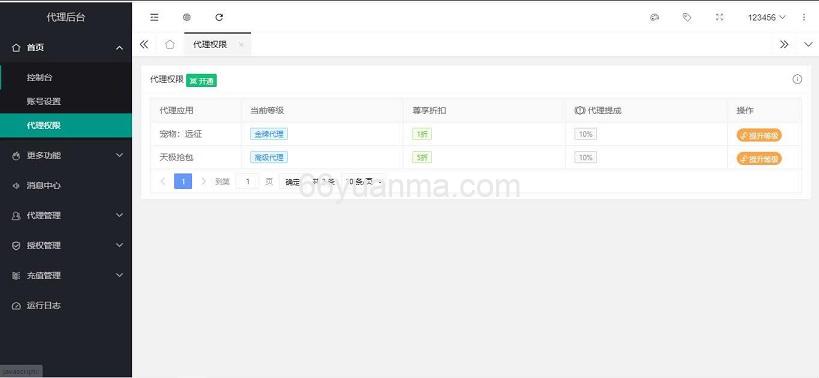This screenshot has height=378, width=819.
Task: Refresh the page with the reload icon
Action: coord(219,17)
